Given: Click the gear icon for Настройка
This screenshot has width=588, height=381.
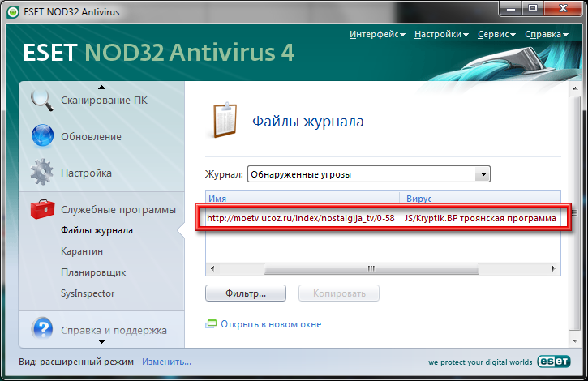Looking at the screenshot, I should pyautogui.click(x=41, y=172).
